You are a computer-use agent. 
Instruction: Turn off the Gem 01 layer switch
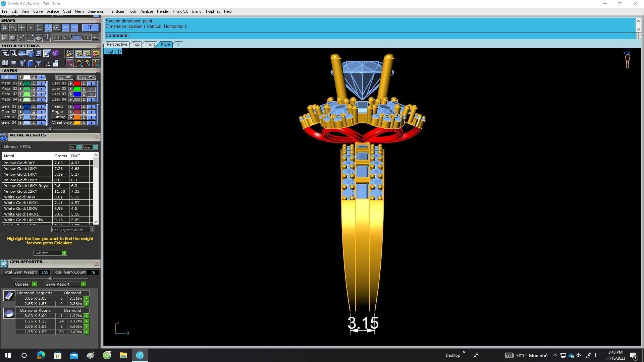(41, 107)
